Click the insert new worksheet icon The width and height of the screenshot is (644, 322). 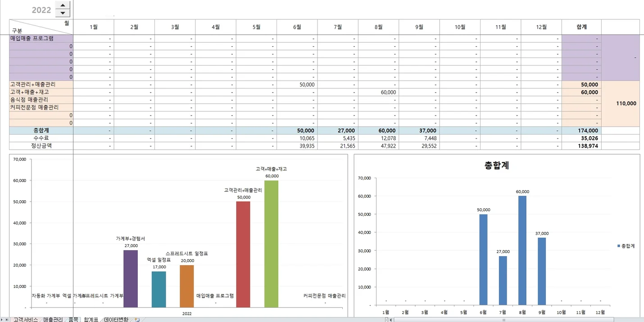pos(137,320)
